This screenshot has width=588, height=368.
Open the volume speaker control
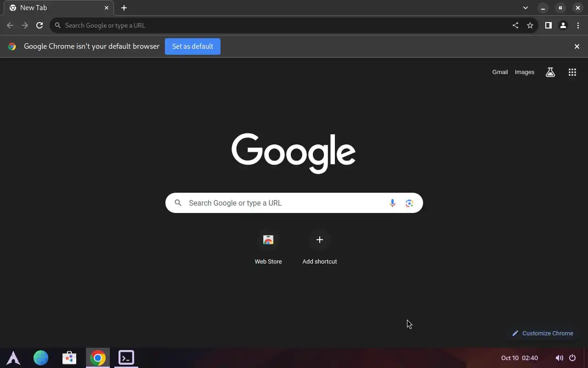tap(559, 358)
